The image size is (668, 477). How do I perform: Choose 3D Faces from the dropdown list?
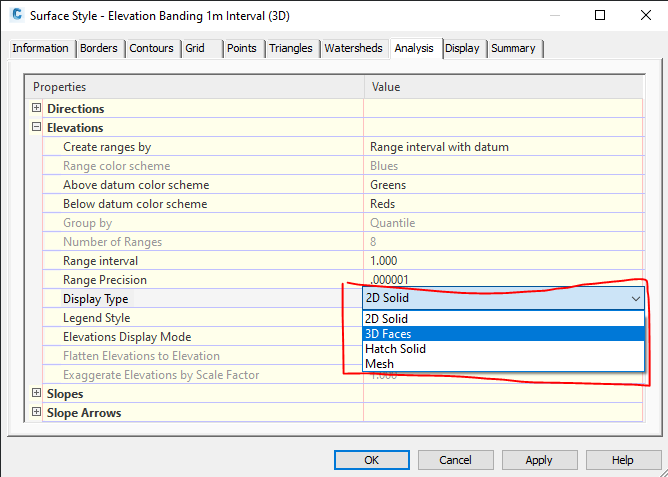click(x=504, y=334)
